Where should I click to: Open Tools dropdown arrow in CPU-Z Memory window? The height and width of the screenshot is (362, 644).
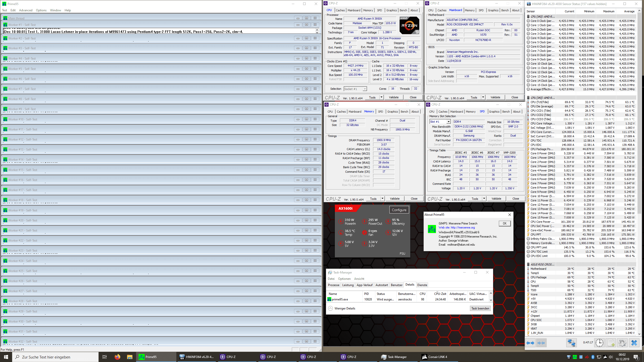(382, 199)
